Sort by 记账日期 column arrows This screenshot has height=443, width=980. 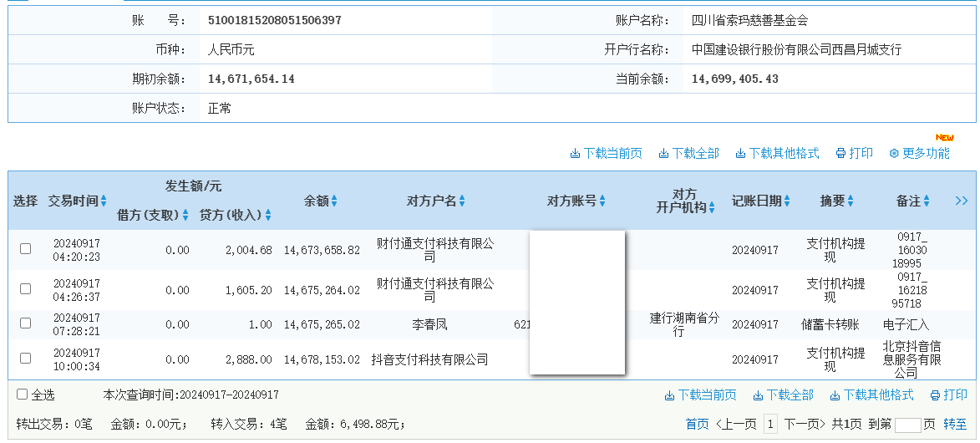pyautogui.click(x=787, y=201)
